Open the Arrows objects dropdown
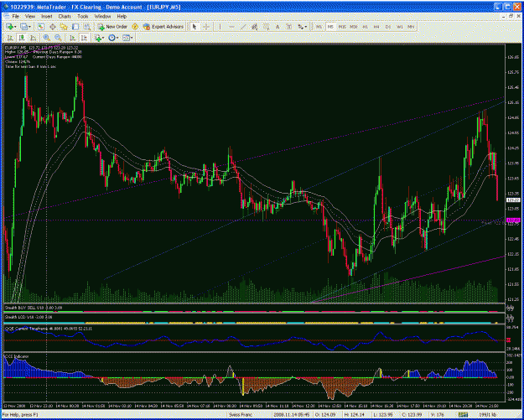 [302, 27]
